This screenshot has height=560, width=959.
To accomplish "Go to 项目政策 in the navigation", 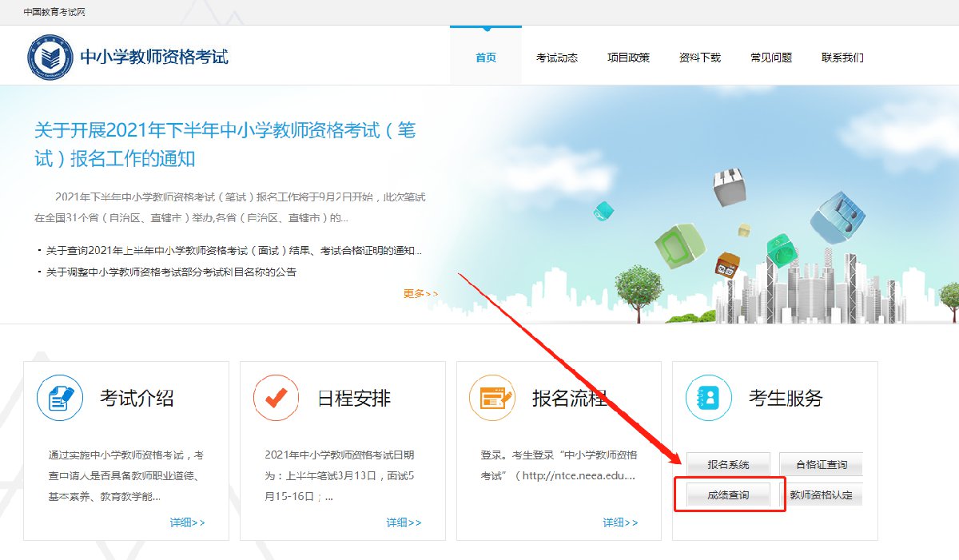I will pyautogui.click(x=628, y=58).
